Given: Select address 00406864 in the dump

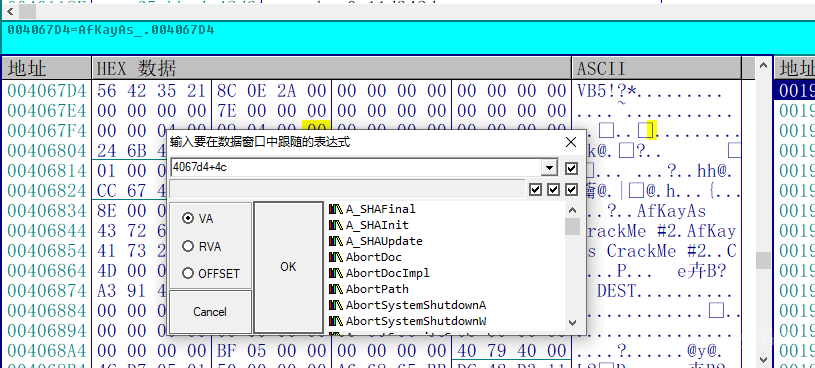Looking at the screenshot, I should click(x=47, y=270).
